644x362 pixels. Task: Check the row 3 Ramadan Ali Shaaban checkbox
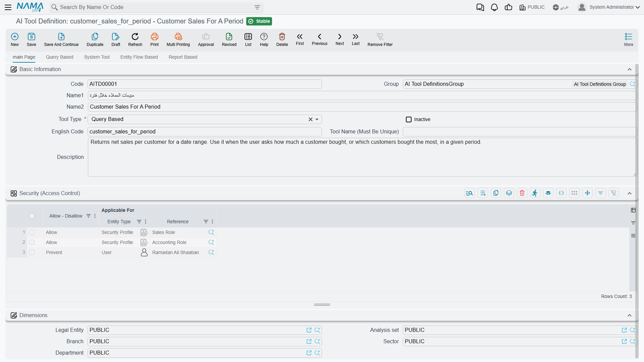(x=32, y=252)
